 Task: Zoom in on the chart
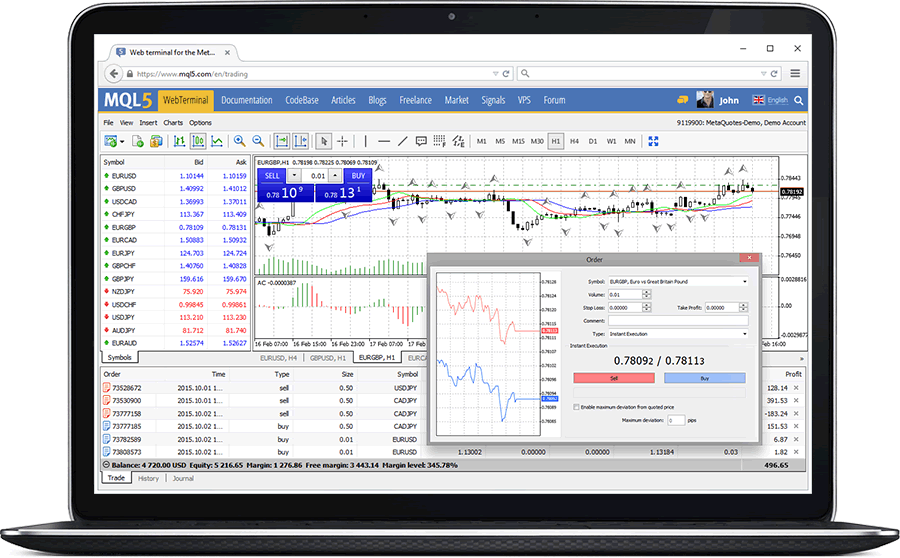[x=239, y=141]
